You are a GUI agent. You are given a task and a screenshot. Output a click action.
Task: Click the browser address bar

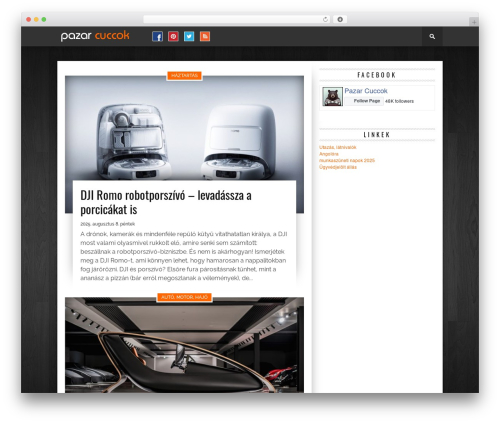coord(237,19)
